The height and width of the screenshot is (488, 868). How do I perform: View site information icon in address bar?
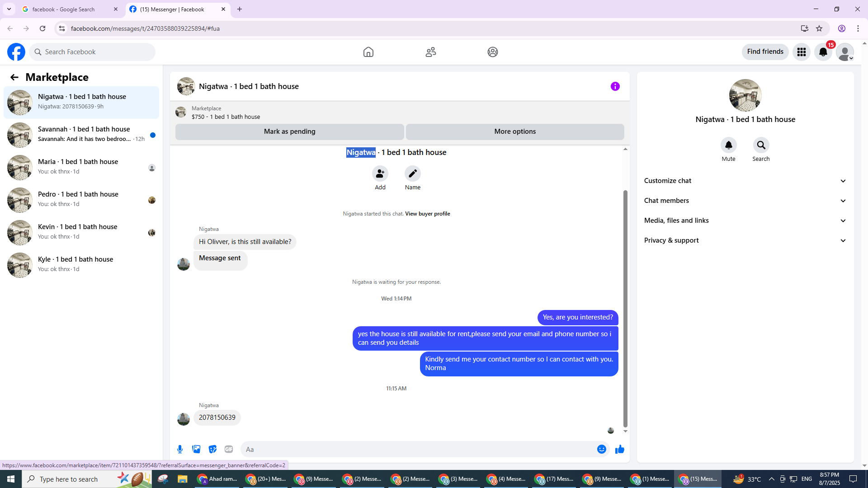point(62,28)
